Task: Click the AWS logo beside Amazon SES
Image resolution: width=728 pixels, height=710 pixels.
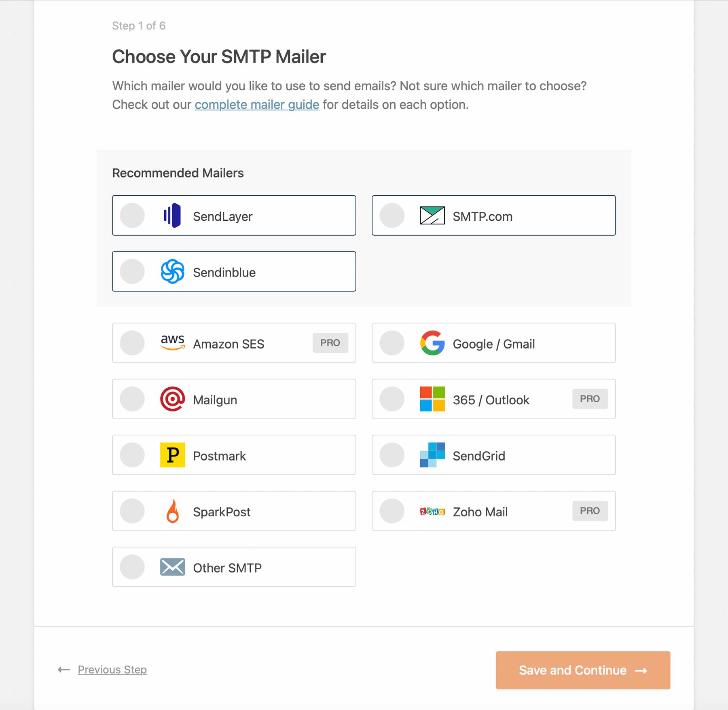Action: pyautogui.click(x=173, y=343)
